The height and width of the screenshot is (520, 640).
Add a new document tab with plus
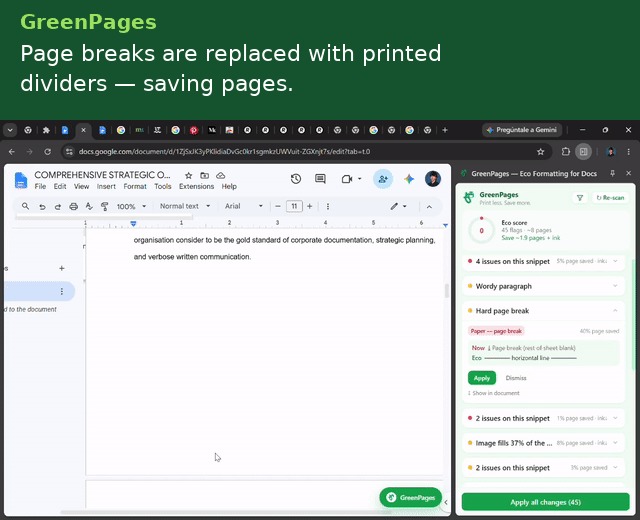point(62,268)
